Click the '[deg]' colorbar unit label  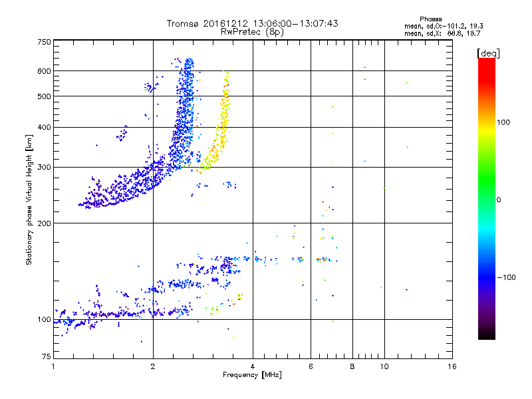pyautogui.click(x=488, y=53)
